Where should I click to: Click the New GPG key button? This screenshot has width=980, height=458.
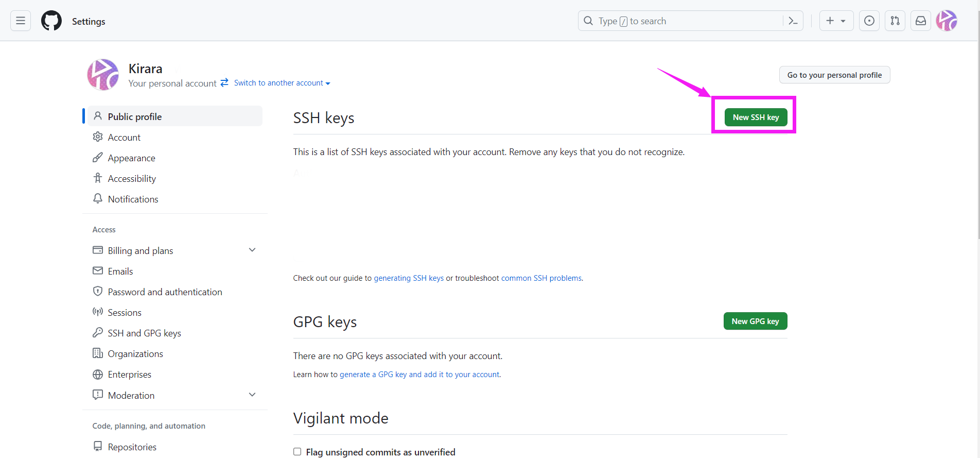point(755,321)
